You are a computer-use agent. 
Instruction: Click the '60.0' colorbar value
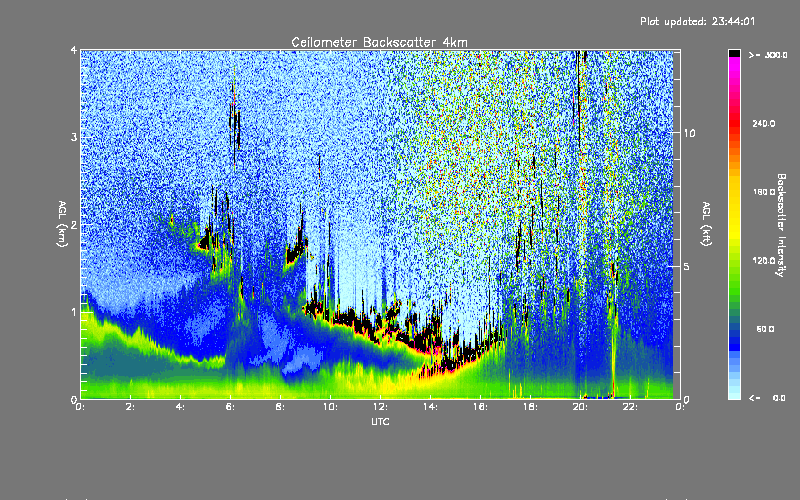click(765, 329)
